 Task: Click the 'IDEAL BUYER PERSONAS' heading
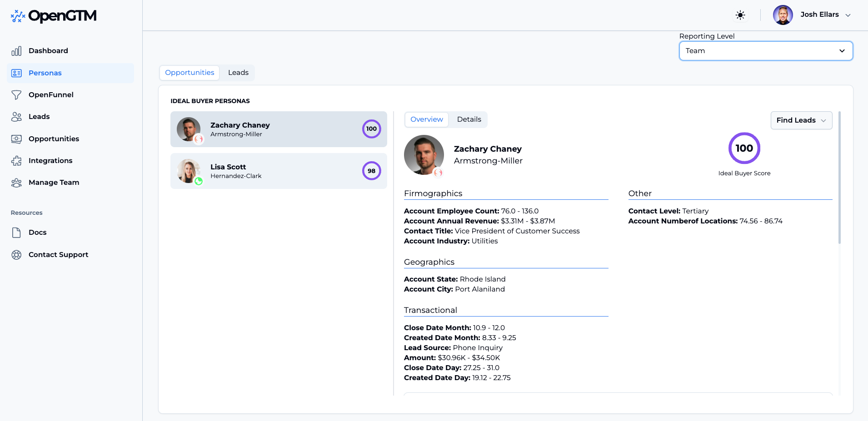[x=210, y=101]
